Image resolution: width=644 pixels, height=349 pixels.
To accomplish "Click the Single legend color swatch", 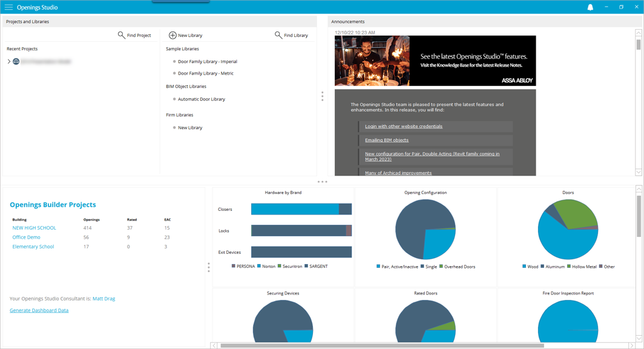I will (x=422, y=267).
